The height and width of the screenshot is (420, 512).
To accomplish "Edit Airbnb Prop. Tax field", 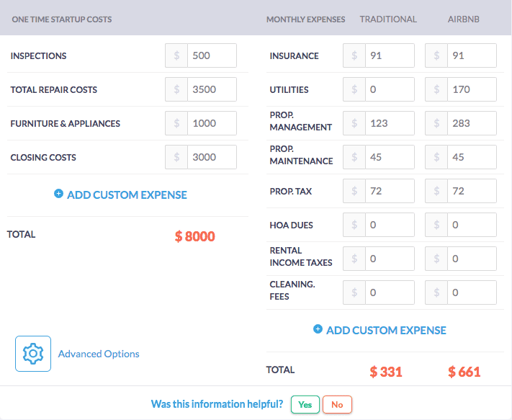I will (x=471, y=191).
